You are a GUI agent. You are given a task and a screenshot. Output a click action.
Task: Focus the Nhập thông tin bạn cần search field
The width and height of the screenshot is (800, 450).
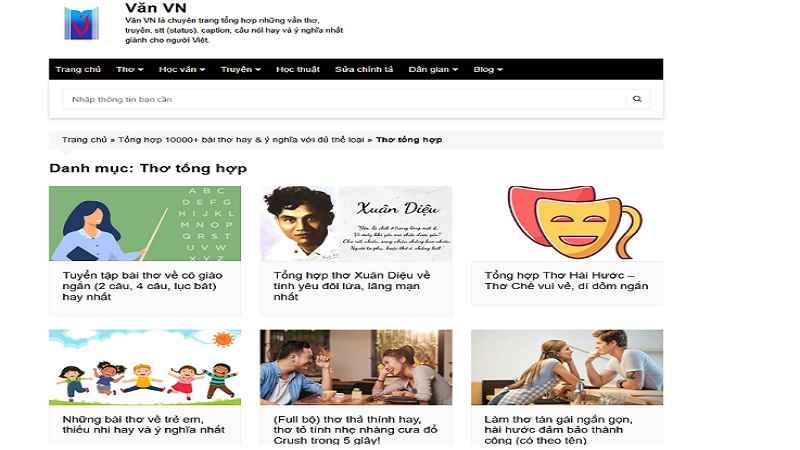coord(344,99)
